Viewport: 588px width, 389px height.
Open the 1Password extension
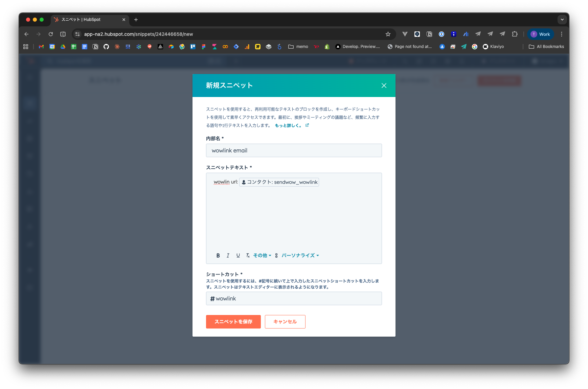442,34
